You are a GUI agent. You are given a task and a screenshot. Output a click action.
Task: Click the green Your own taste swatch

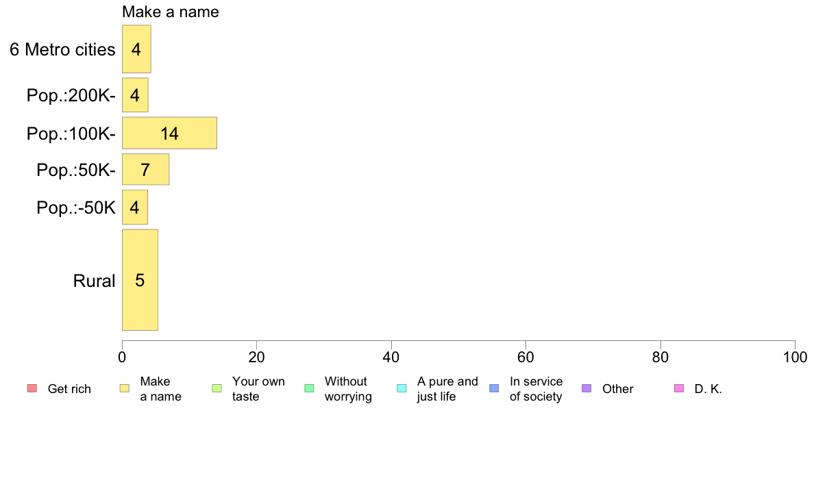pyautogui.click(x=217, y=389)
